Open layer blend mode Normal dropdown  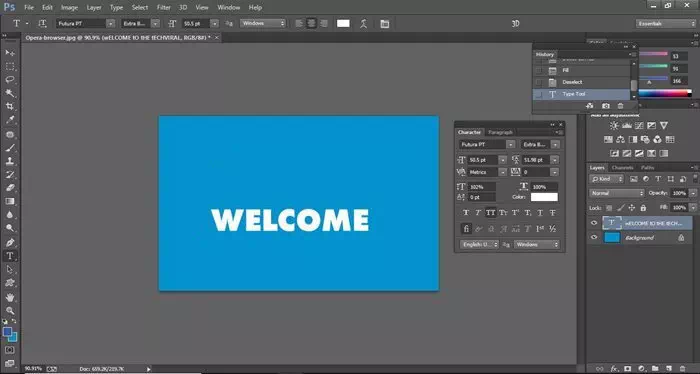[617, 193]
